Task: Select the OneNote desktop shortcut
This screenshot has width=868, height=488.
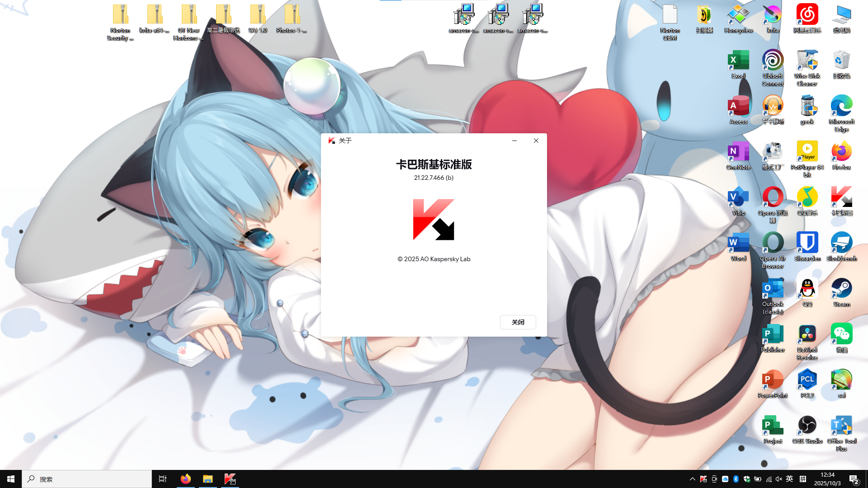Action: (x=738, y=155)
